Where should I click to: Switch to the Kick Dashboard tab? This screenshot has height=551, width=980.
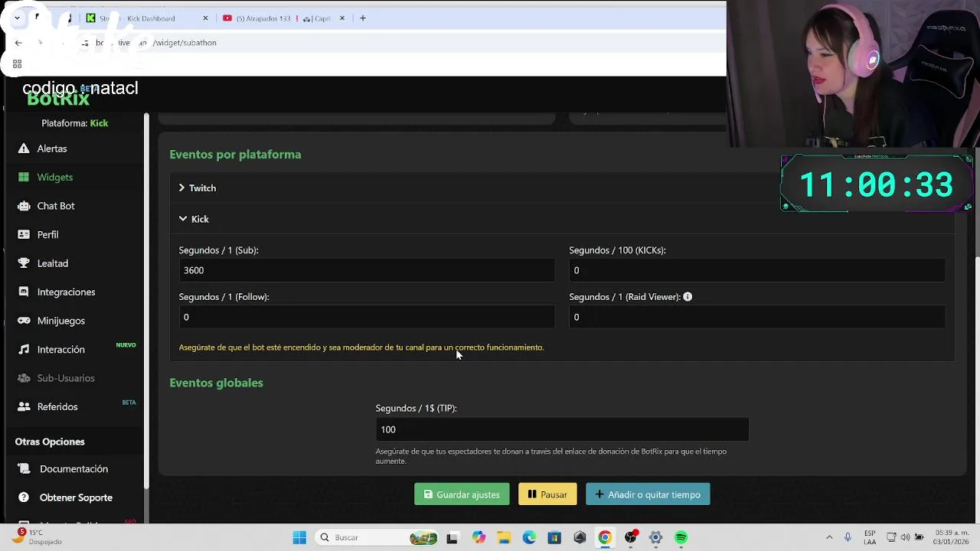147,18
